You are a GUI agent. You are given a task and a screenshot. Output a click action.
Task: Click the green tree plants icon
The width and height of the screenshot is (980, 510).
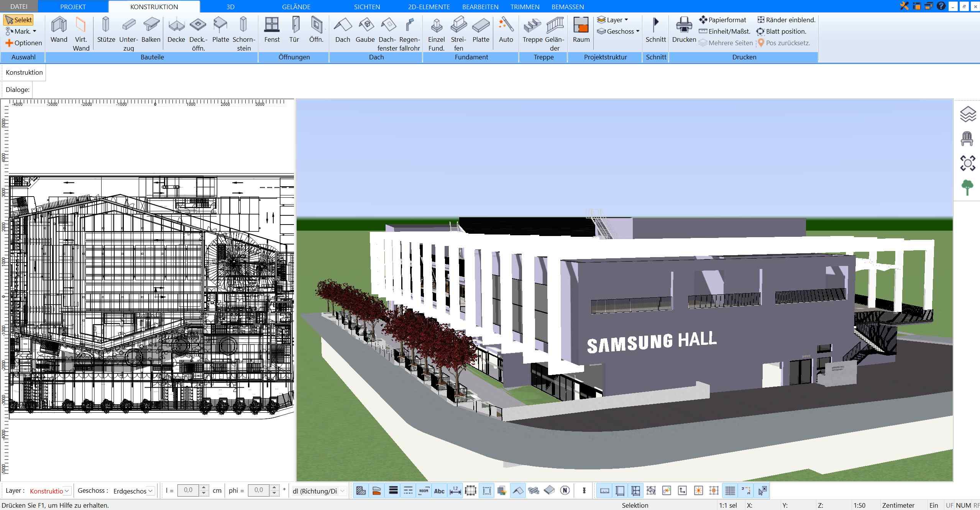967,187
